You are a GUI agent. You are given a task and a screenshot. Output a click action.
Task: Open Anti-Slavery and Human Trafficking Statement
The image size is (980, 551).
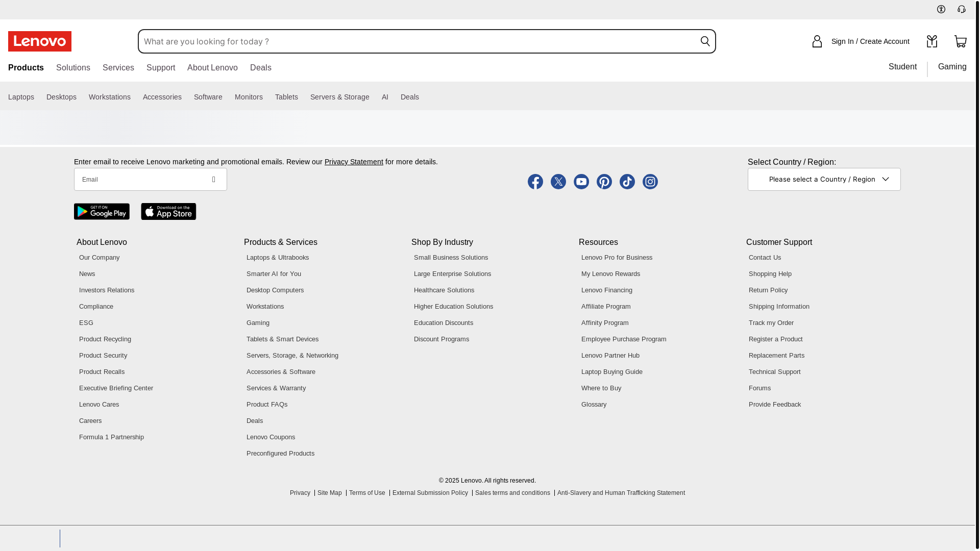621,493
